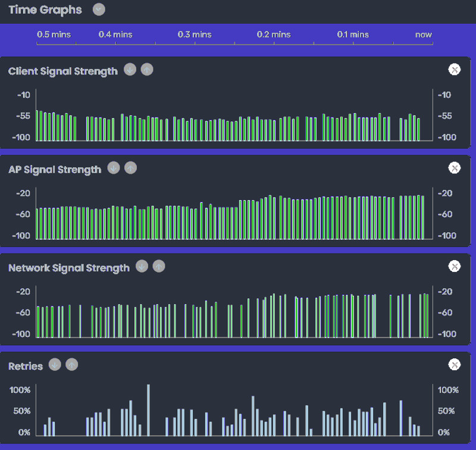The width and height of the screenshot is (476, 450).
Task: Move Network Signal Strength graph down
Action: click(x=142, y=266)
